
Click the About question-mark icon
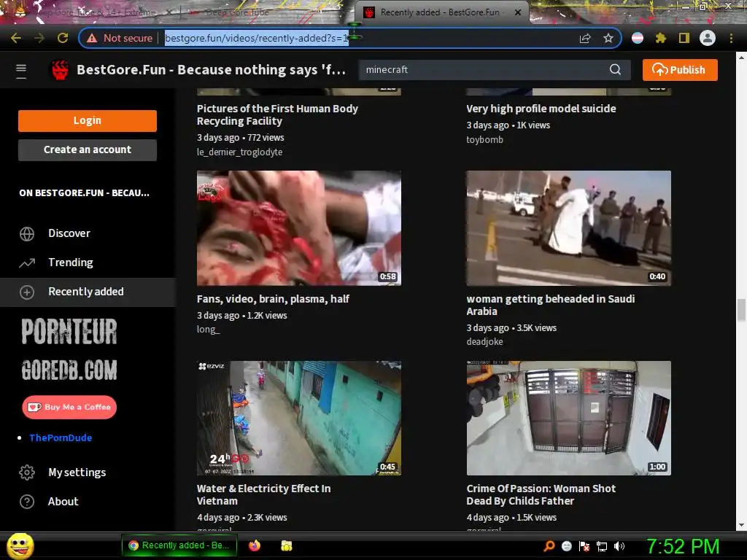point(27,502)
